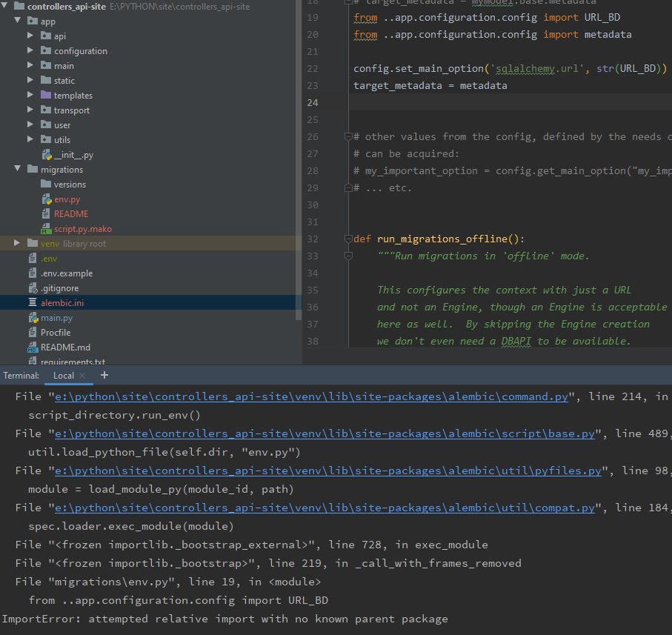Click the versions folder icon
This screenshot has height=635, width=672.
[x=46, y=184]
